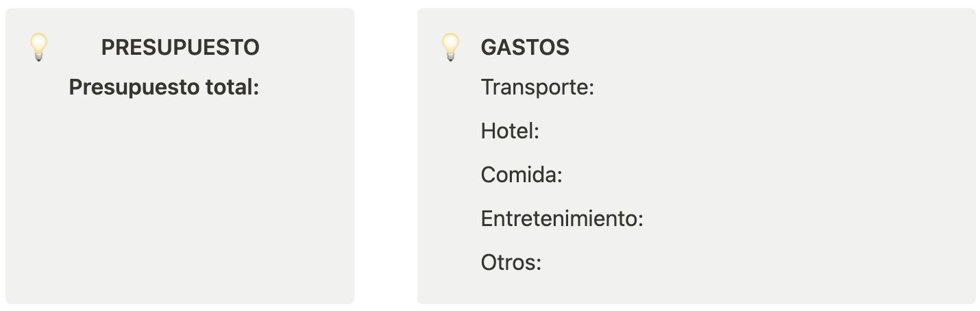
Task: Place cursor right after 'Otros:'
Action: (x=543, y=263)
